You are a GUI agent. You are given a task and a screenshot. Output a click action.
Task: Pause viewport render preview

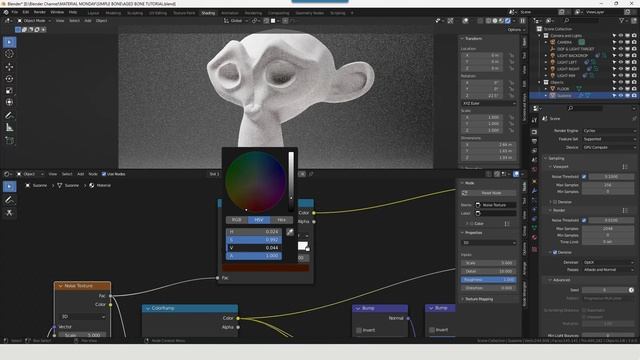(x=522, y=20)
